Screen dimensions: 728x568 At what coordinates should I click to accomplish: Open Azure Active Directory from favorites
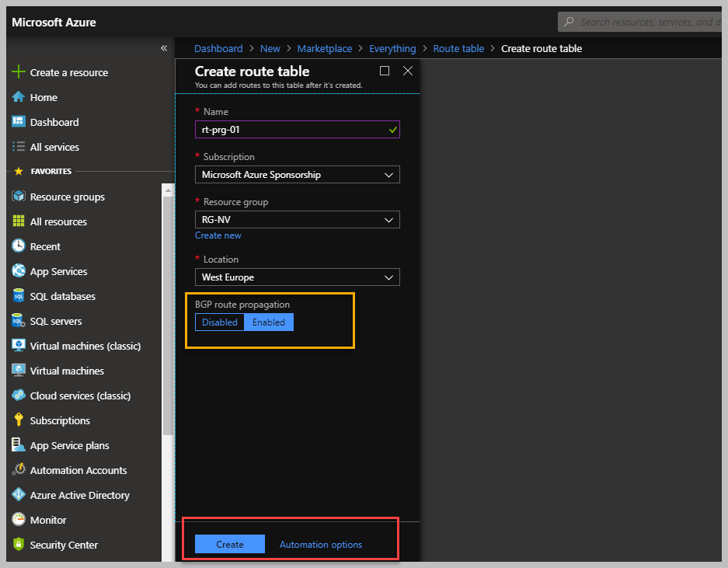[x=80, y=496]
